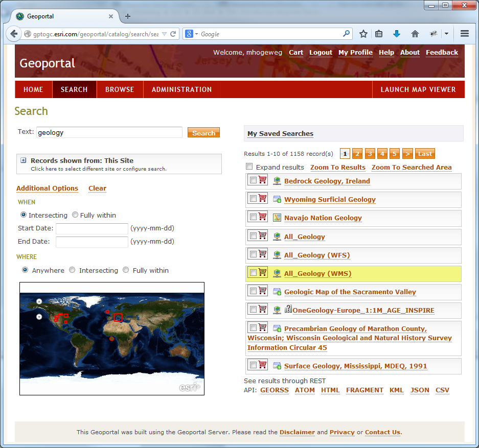The width and height of the screenshot is (479, 448).
Task: Open the Google search engine dropdown
Action: [196, 33]
